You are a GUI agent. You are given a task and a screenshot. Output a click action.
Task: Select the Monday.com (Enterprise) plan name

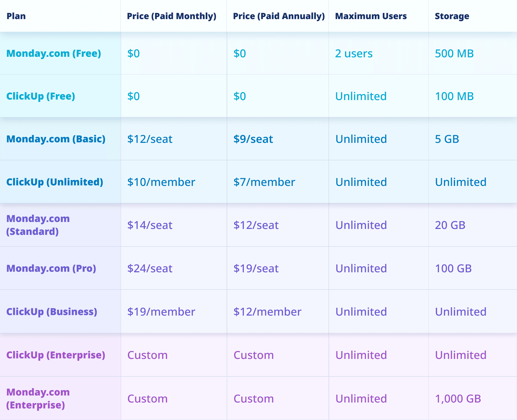click(38, 398)
